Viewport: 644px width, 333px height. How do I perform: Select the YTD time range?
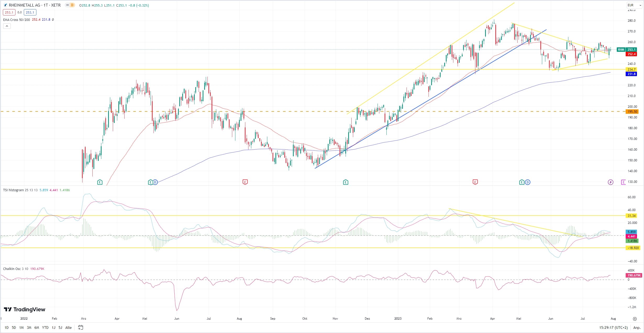[45, 328]
